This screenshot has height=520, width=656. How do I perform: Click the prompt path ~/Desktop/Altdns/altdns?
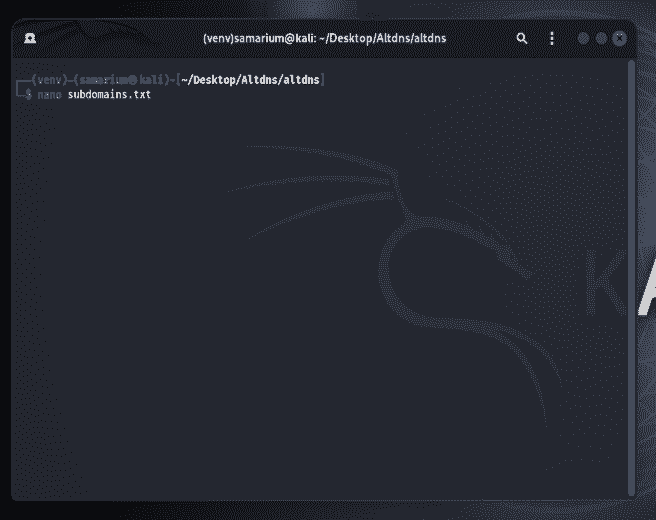(250, 79)
